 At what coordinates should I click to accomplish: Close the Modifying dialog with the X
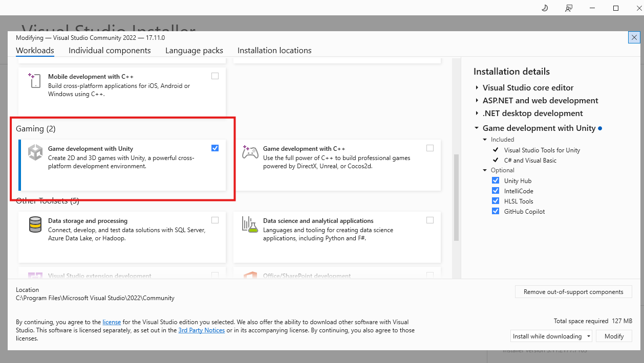[x=634, y=37]
